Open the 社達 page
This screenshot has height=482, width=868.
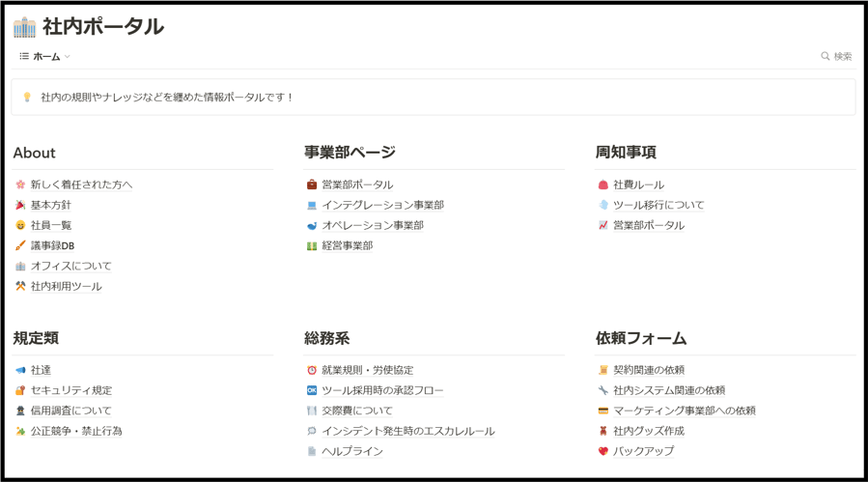pyautogui.click(x=41, y=370)
